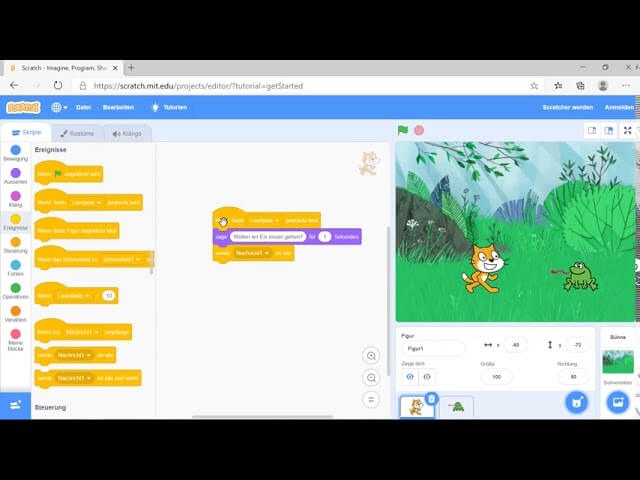Click the seconds value in say block
The width and height of the screenshot is (640, 480).
click(324, 237)
